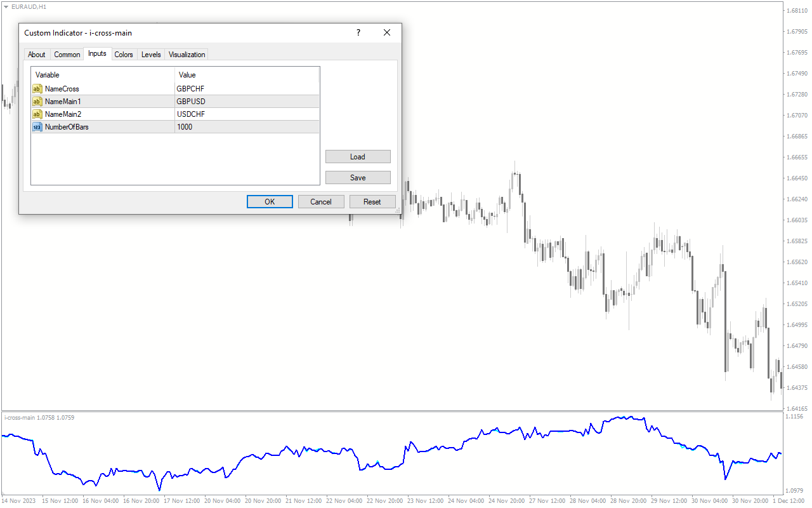Click the NumberOfBars integer variable icon

37,127
